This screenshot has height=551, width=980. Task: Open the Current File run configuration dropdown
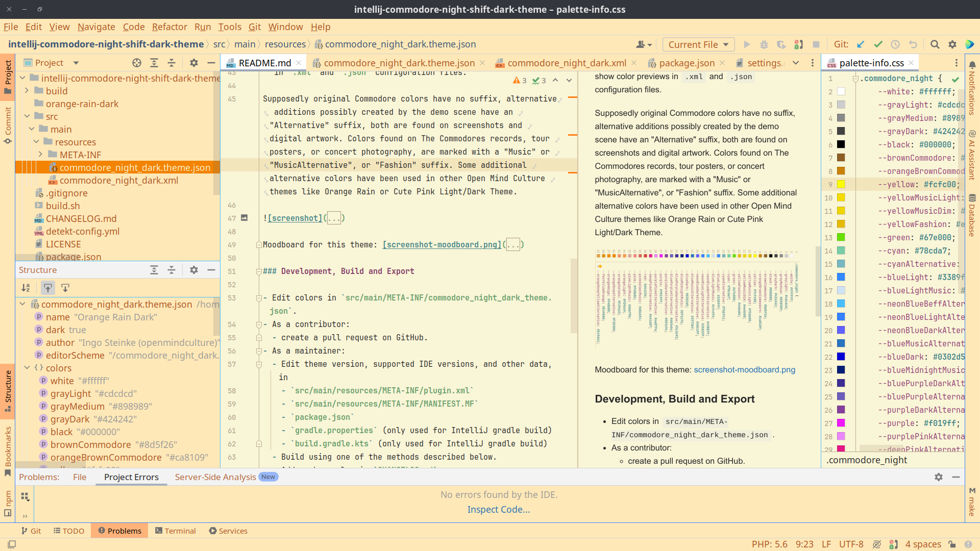click(698, 44)
